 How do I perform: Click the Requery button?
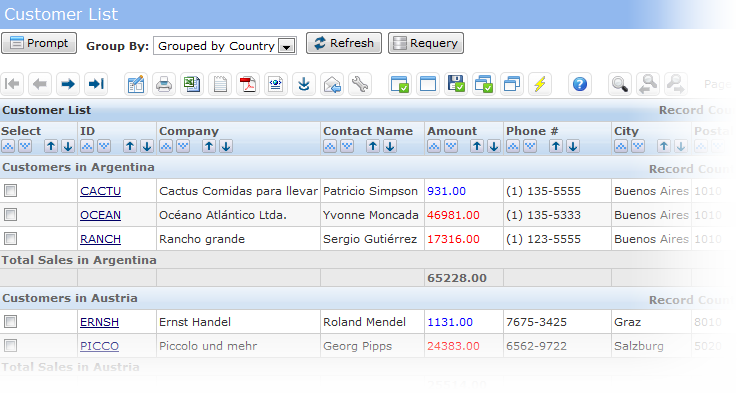pos(426,43)
